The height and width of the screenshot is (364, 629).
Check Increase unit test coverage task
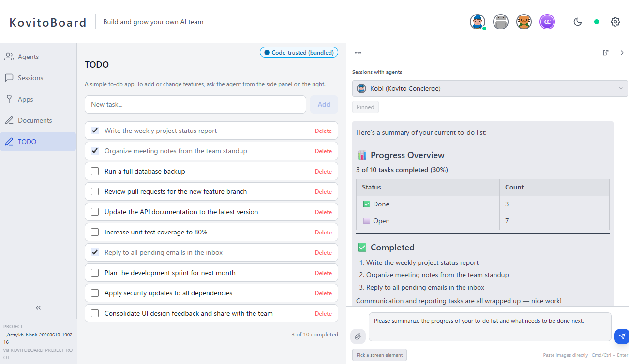[x=95, y=232]
